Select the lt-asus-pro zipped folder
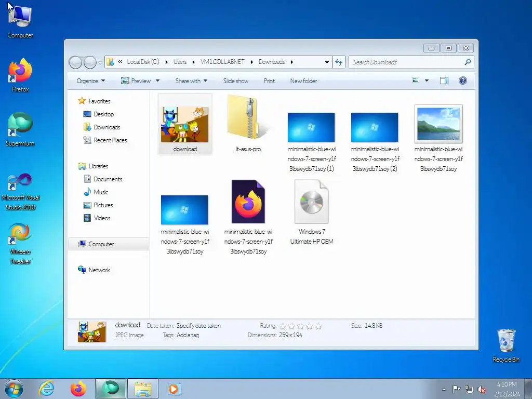532x399 pixels. coord(248,124)
